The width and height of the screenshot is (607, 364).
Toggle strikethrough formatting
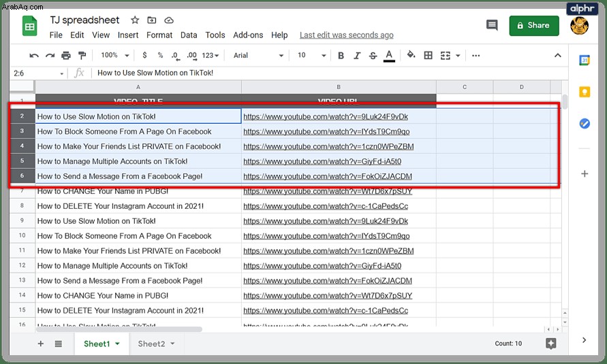tap(373, 56)
